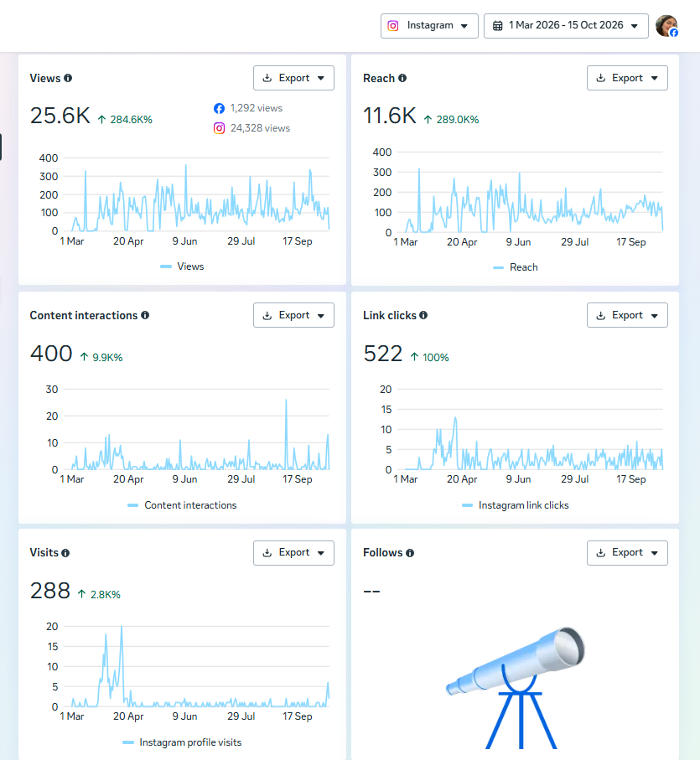
Task: Click the Instagram icon beside 24,328 views
Action: click(219, 128)
